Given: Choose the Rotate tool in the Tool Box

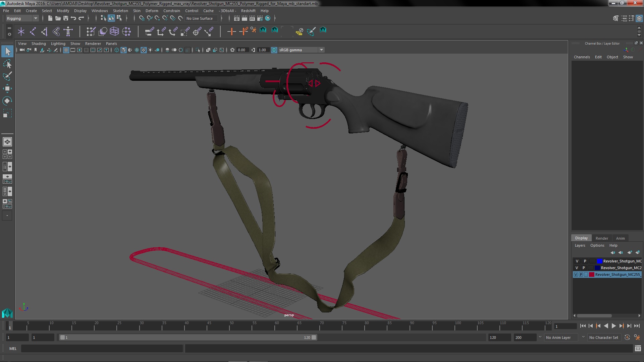Looking at the screenshot, I should [7, 101].
